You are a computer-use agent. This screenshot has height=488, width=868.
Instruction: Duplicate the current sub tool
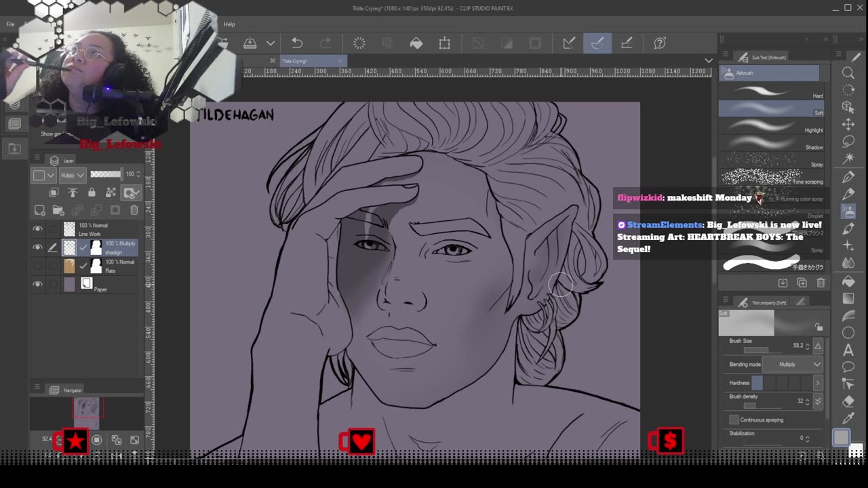802,283
